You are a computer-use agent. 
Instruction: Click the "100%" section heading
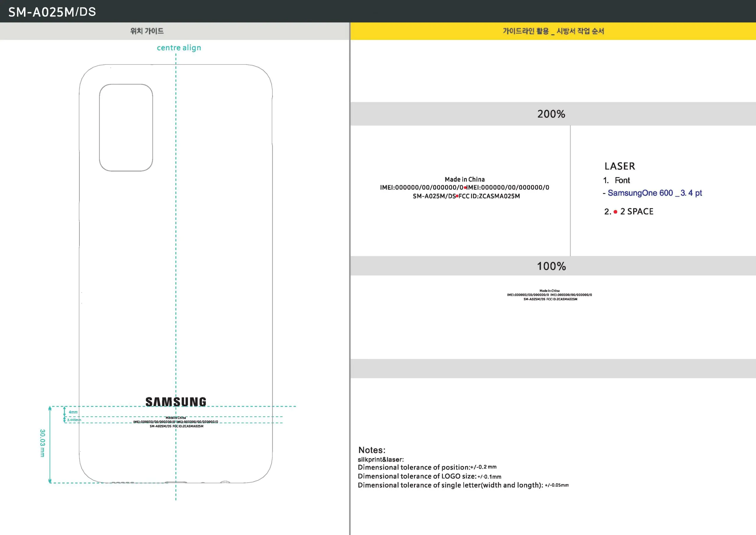pyautogui.click(x=552, y=266)
